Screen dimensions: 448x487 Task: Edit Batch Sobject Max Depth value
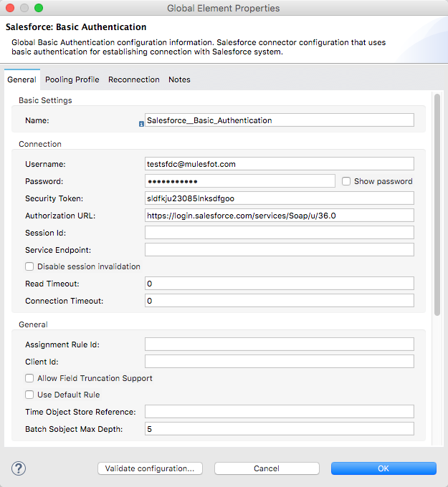(279, 429)
